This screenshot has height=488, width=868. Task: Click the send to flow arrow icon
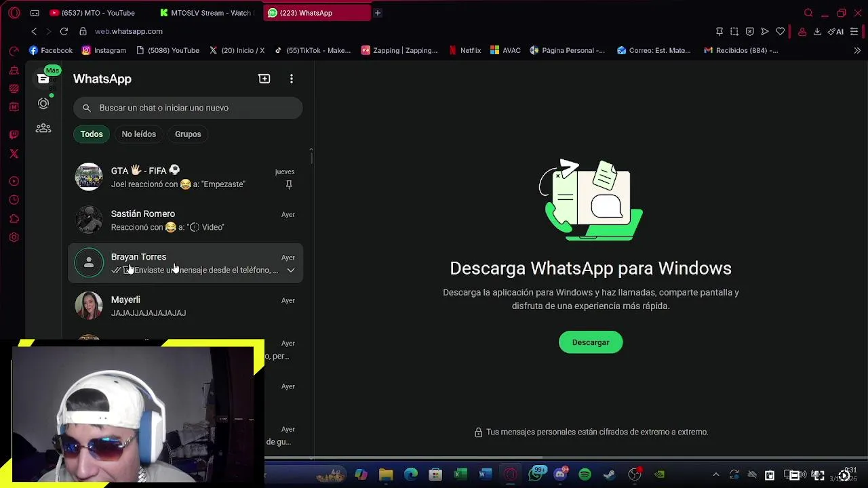[x=765, y=31]
